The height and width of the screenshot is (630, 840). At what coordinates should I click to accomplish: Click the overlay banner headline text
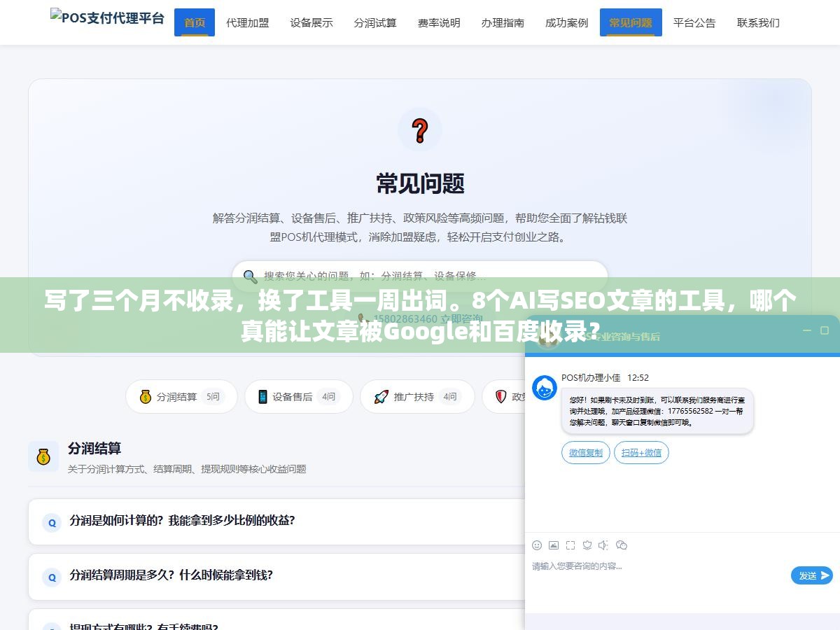(x=420, y=316)
